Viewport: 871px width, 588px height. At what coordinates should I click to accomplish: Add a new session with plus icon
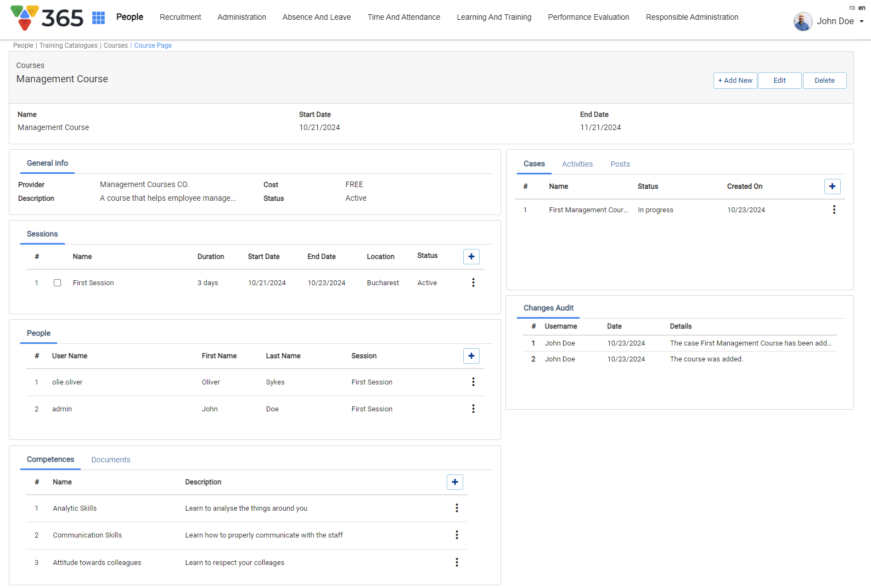[x=471, y=257]
